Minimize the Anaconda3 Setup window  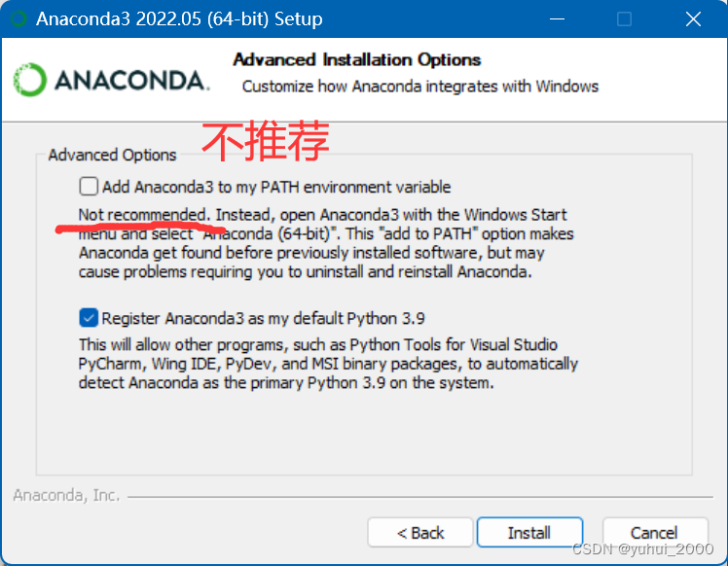(557, 19)
